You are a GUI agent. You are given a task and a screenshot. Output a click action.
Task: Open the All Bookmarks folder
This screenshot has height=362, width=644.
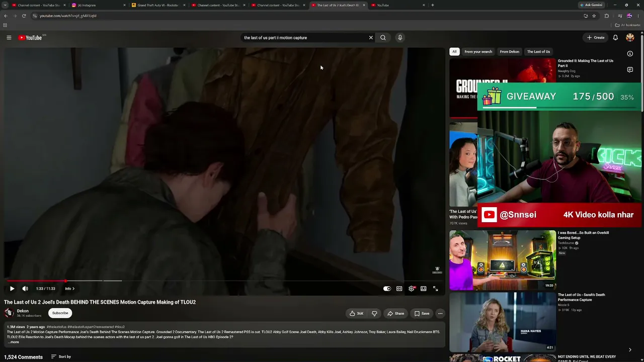click(x=628, y=25)
